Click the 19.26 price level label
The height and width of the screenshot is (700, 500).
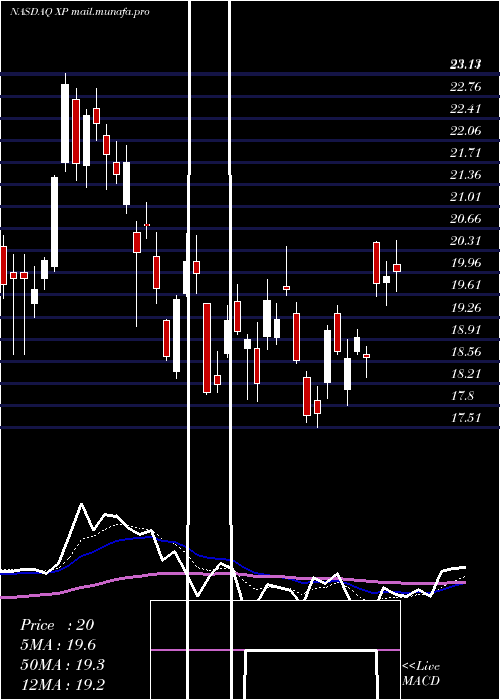click(465, 308)
